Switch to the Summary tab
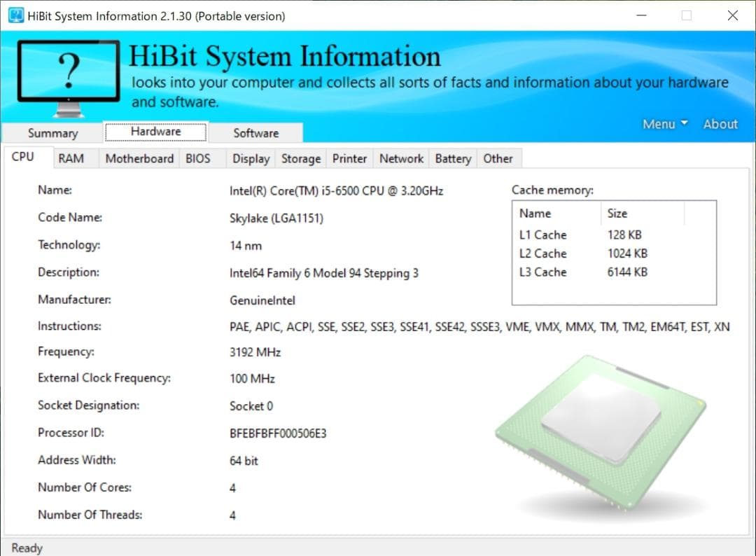This screenshot has width=756, height=556. coord(52,133)
